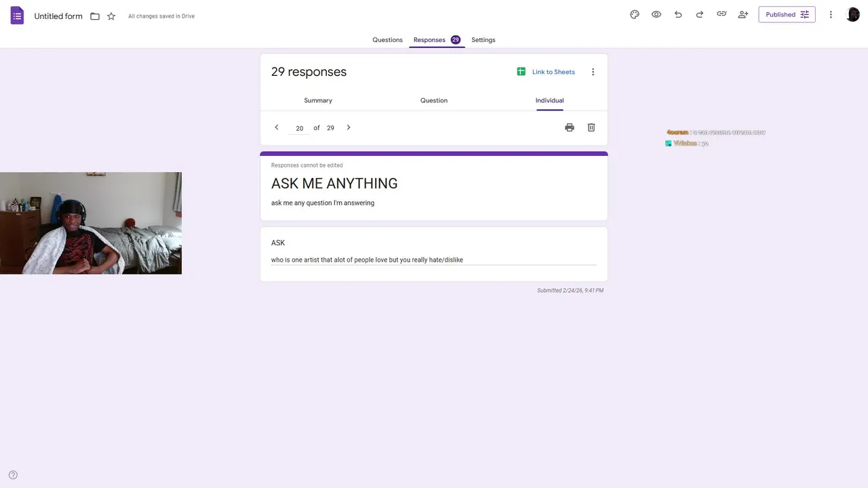
Task: Select the Individual view tab
Action: [550, 100]
